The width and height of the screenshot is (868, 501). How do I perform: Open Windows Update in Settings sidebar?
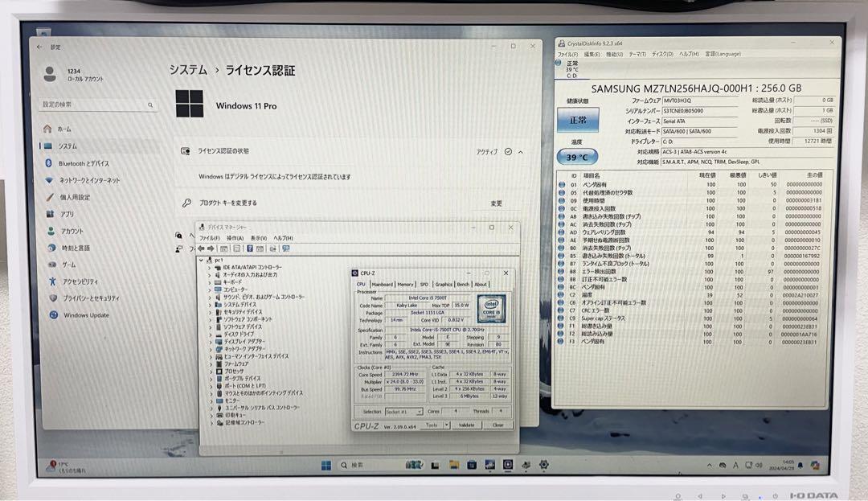click(x=79, y=315)
